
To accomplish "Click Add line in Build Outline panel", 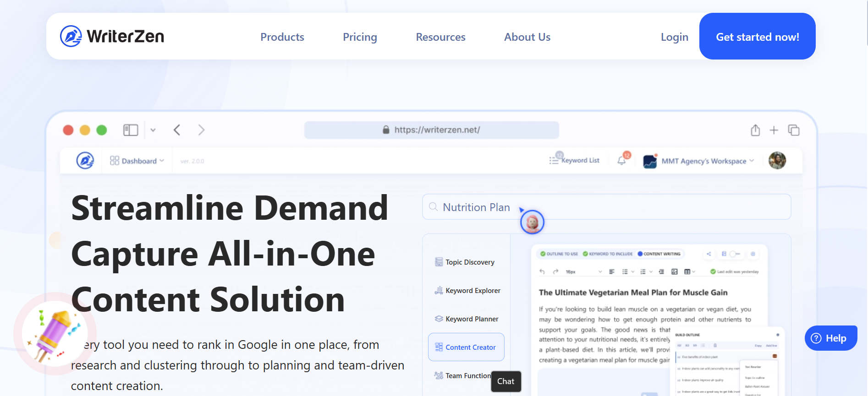I will pos(771,346).
